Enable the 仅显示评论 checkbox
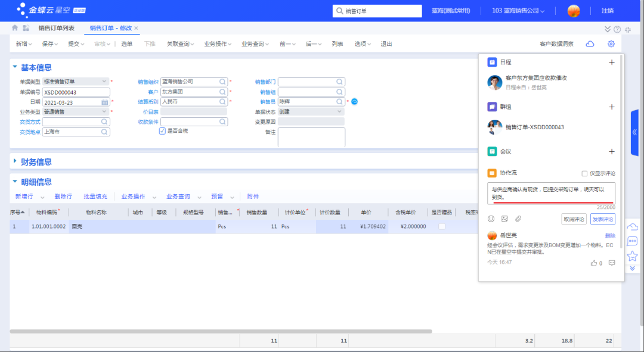Screen dimensions: 644x352 click(584, 173)
